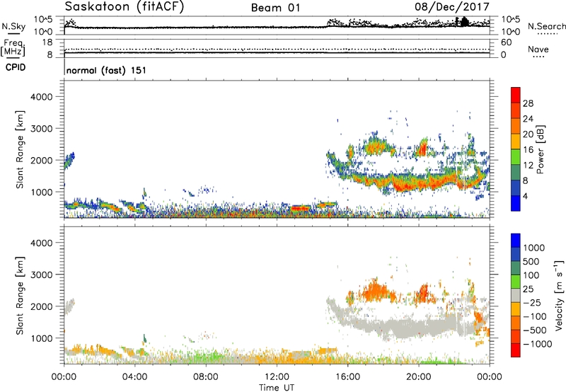This screenshot has height=392, width=566.
Task: Click the 'Time UT' axis title
Action: pos(277,387)
